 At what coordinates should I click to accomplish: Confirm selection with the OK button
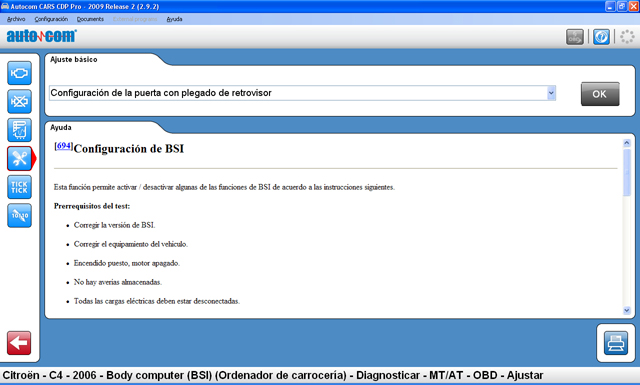coord(600,94)
